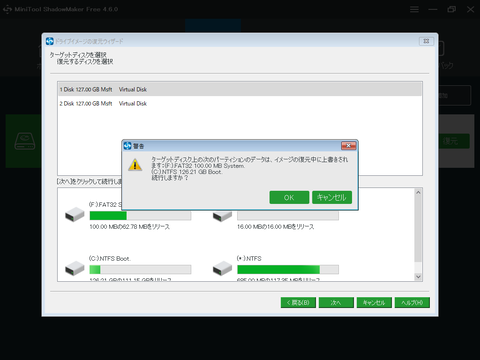Click the (C:) NTFS Boot label

pyautogui.click(x=110, y=259)
